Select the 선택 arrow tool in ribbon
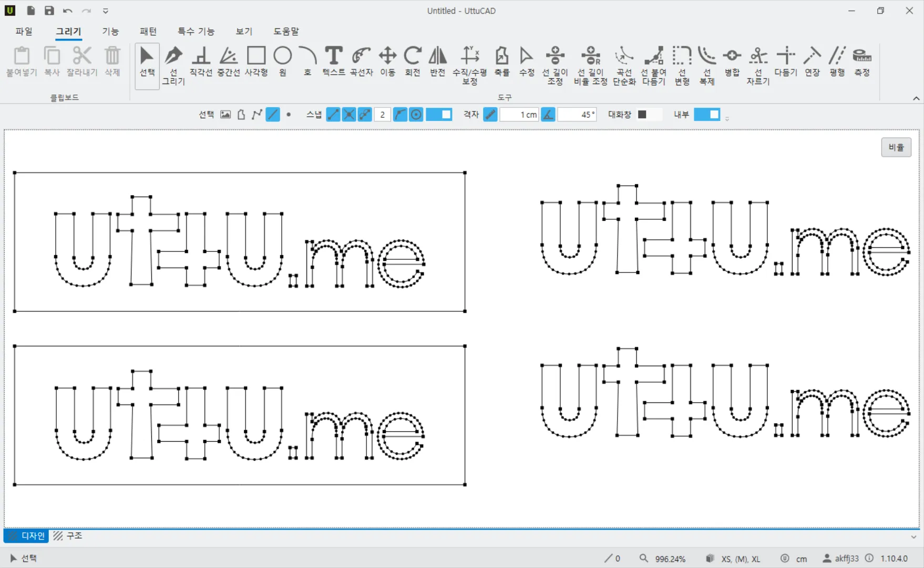924x568 pixels. click(x=147, y=66)
